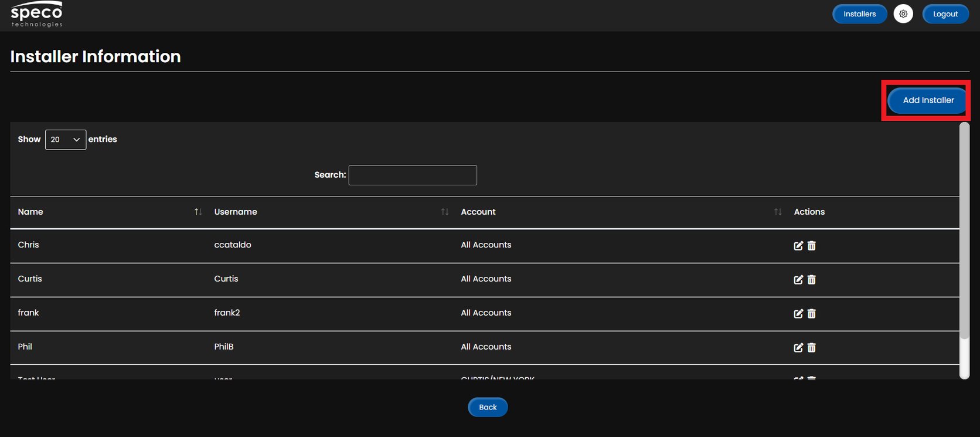980x437 pixels.
Task: Click the name cell 'Curtis'
Action: pos(30,279)
